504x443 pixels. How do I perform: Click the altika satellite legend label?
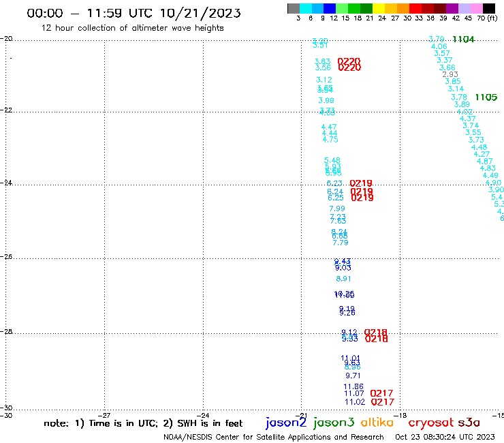pos(377,423)
